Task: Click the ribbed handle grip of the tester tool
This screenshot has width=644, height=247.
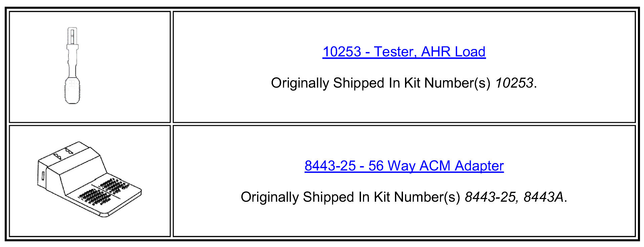Action: 72,91
